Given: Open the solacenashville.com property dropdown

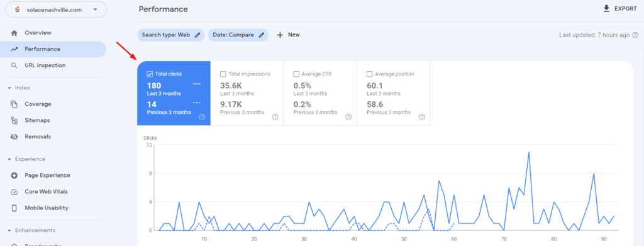Looking at the screenshot, I should (56, 9).
